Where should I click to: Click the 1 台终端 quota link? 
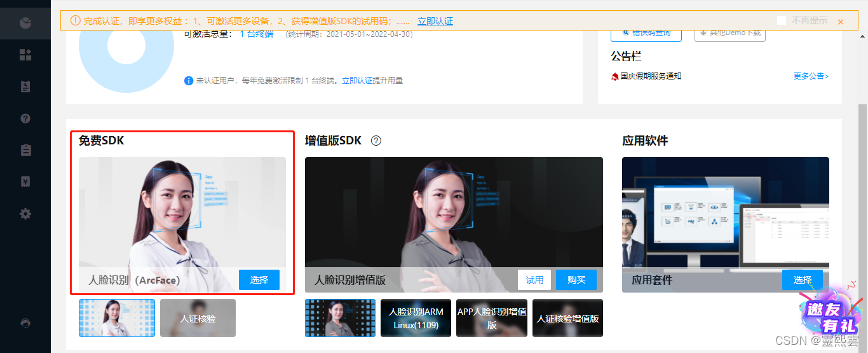[x=257, y=34]
